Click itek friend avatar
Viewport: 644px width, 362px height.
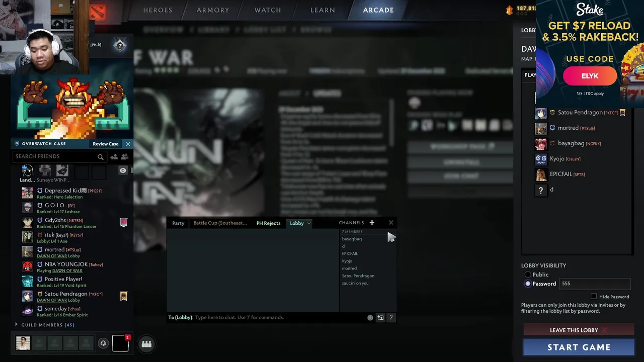(x=28, y=237)
